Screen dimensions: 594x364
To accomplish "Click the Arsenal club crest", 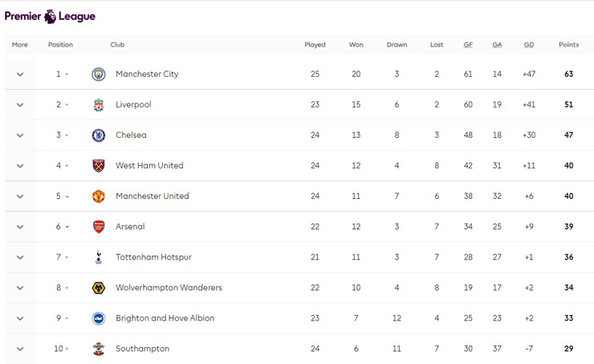I will (99, 227).
